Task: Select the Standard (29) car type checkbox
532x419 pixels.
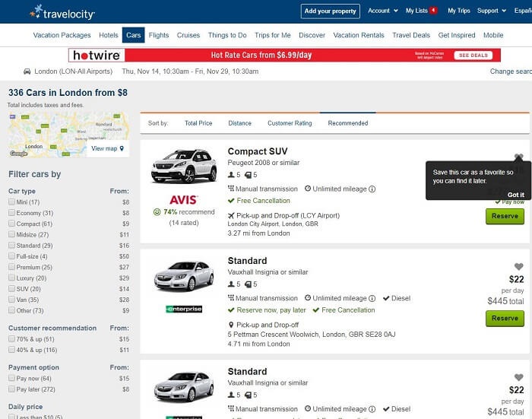Action: pos(11,245)
